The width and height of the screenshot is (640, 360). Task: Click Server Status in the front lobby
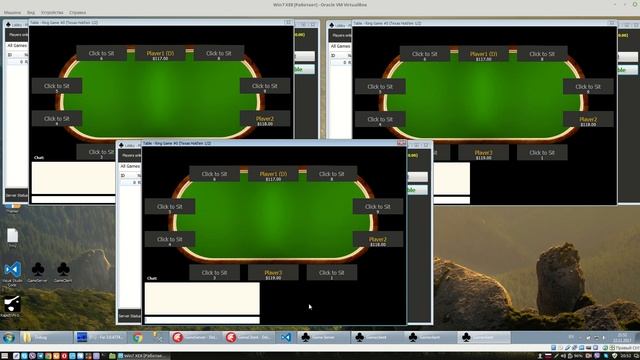point(129,316)
